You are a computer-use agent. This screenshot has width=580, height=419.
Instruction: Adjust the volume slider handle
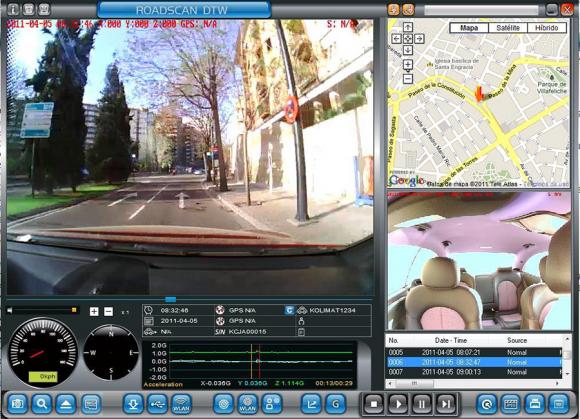74,310
